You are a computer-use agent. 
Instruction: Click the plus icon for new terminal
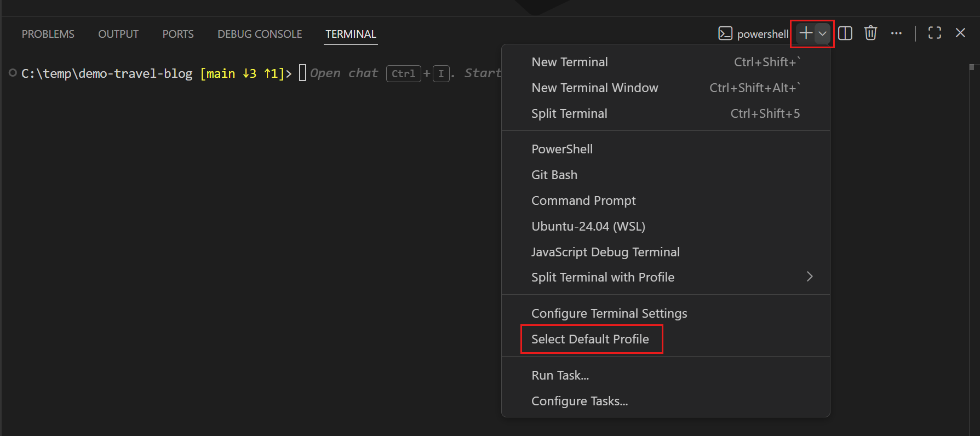click(x=805, y=33)
